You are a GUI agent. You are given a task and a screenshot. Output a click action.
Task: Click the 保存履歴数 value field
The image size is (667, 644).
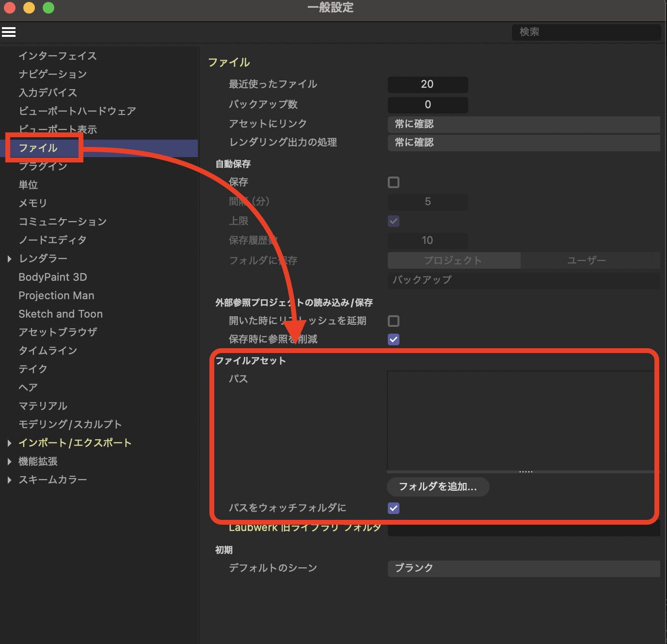pyautogui.click(x=428, y=241)
